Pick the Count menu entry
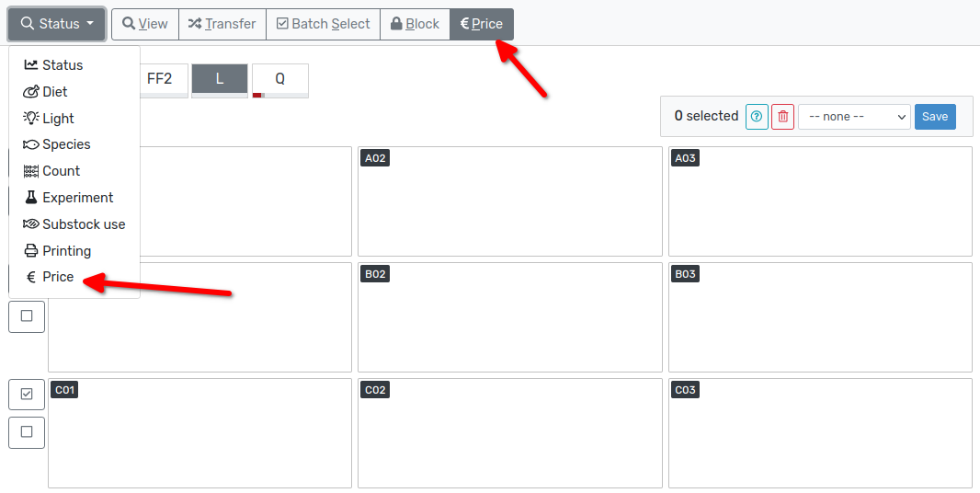Image resolution: width=980 pixels, height=493 pixels. (61, 171)
